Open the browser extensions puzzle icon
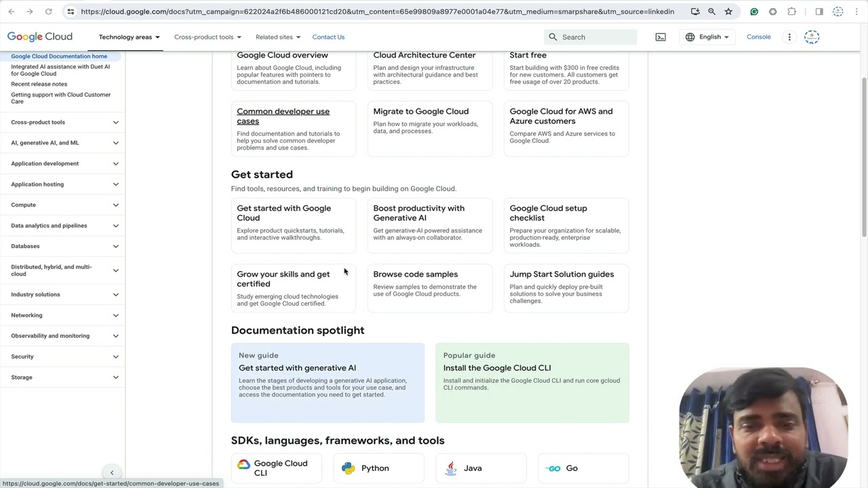Image resolution: width=868 pixels, height=488 pixels. click(x=791, y=12)
